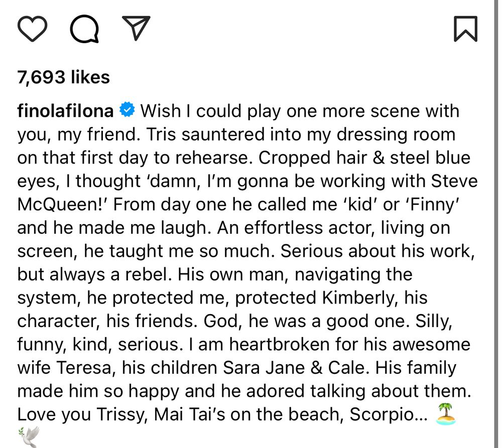Image resolution: width=502 pixels, height=448 pixels.
Task: Click the dove emoji below the caption
Action: tap(29, 437)
